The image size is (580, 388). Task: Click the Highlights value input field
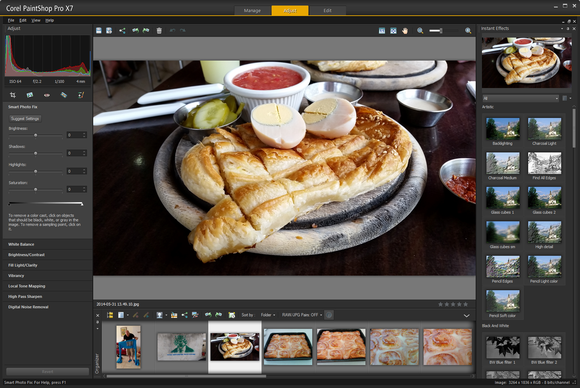77,171
